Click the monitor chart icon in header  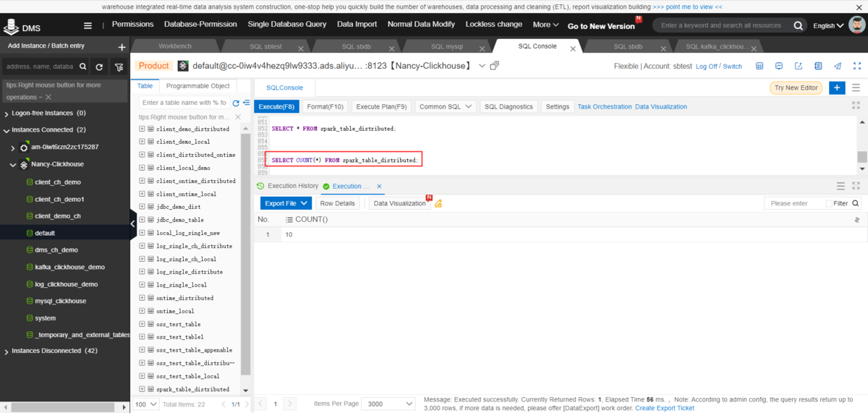[x=779, y=66]
